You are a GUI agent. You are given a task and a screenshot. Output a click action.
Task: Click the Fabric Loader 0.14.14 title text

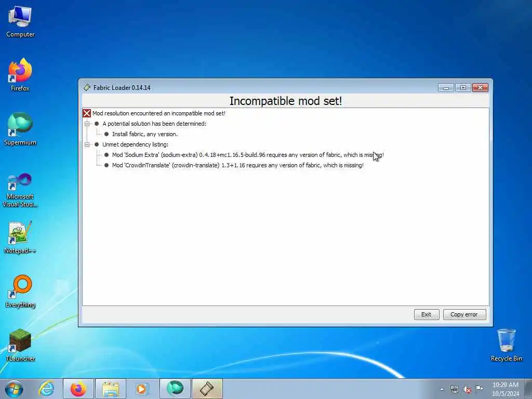(122, 87)
